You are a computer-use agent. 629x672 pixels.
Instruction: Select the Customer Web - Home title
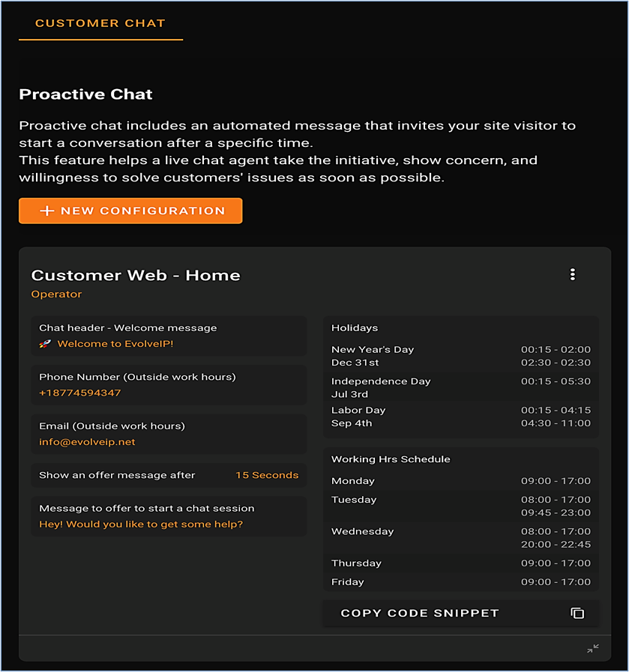(136, 275)
